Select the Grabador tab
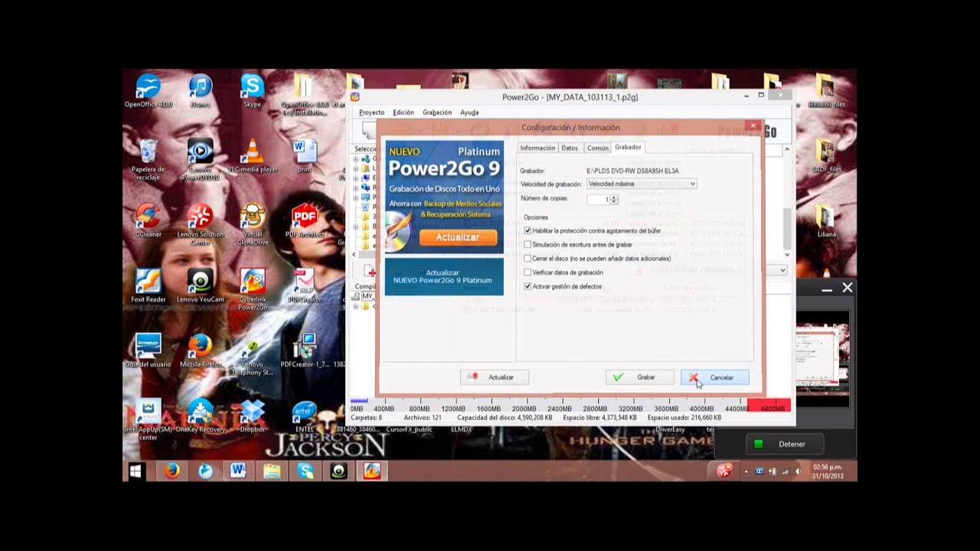The width and height of the screenshot is (980, 551). coord(628,147)
